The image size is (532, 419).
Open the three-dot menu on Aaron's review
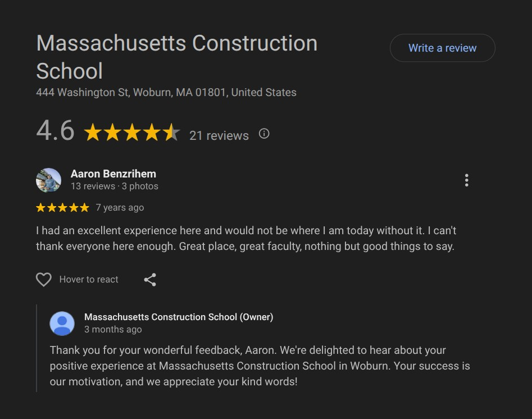tap(466, 180)
